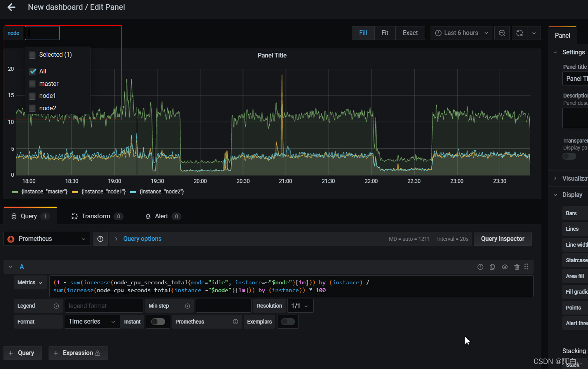Collapse query A row chevron

[x=10, y=267]
